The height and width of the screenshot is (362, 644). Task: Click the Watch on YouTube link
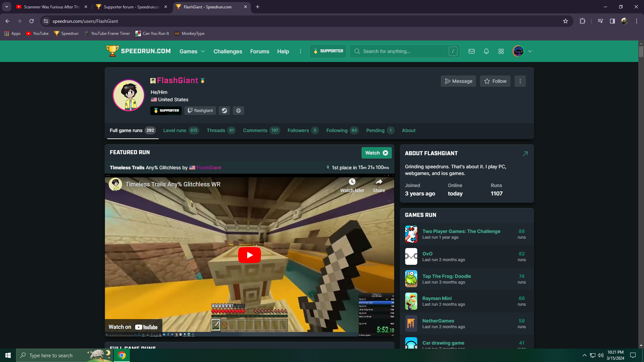[x=133, y=327]
